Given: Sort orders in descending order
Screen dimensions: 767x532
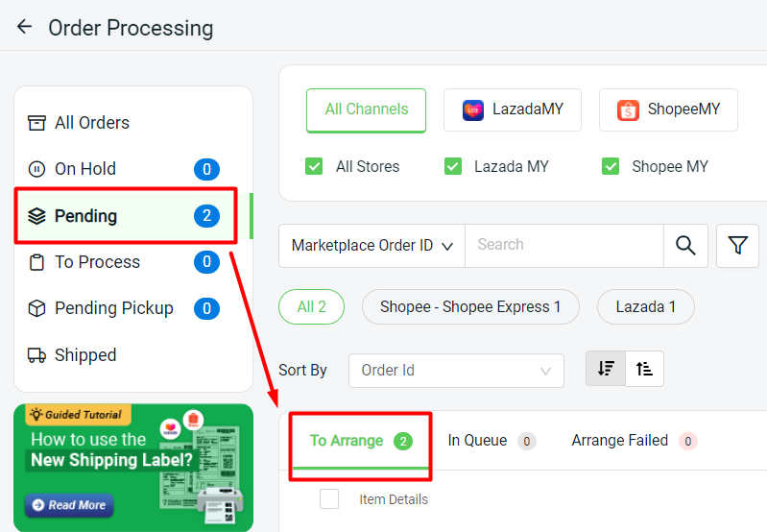Looking at the screenshot, I should (x=606, y=369).
